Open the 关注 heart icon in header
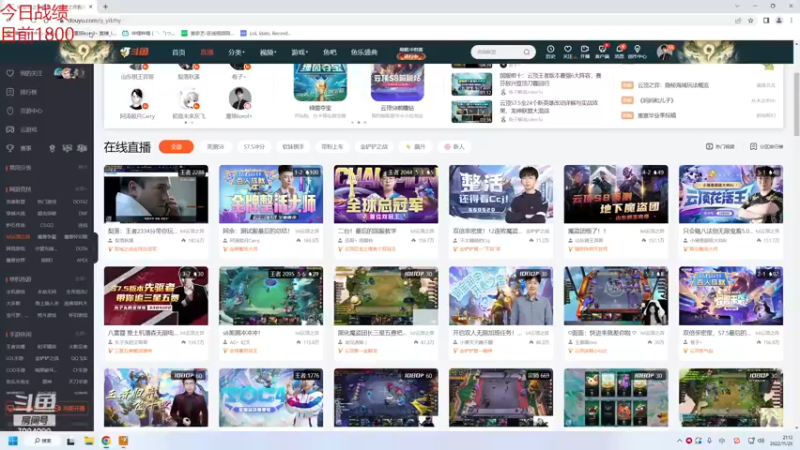Image resolution: width=800 pixels, height=450 pixels. tap(567, 51)
